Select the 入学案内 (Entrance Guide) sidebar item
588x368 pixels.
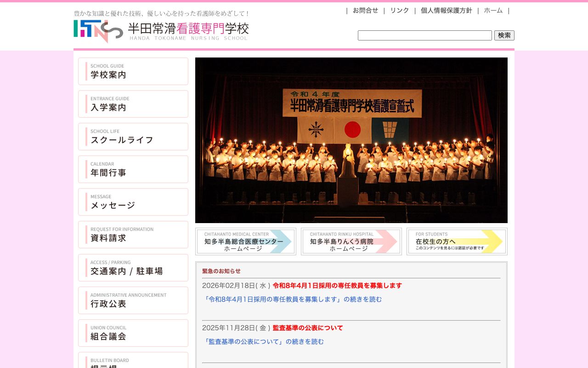(133, 104)
